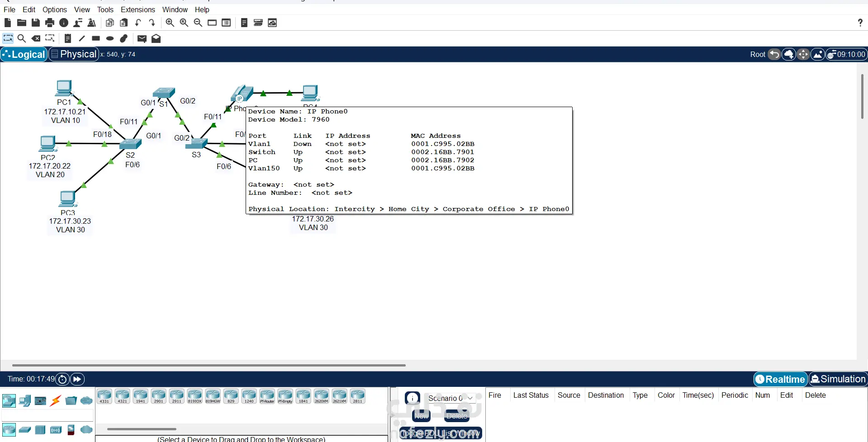Copy selection with the Copy icon
The width and height of the screenshot is (868, 442).
click(x=110, y=23)
